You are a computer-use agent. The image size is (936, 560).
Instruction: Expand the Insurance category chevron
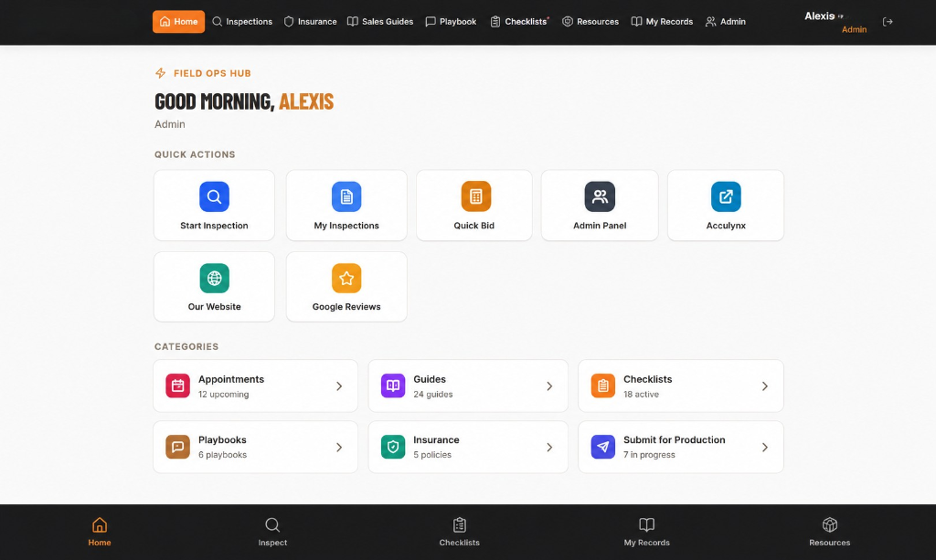[549, 448]
